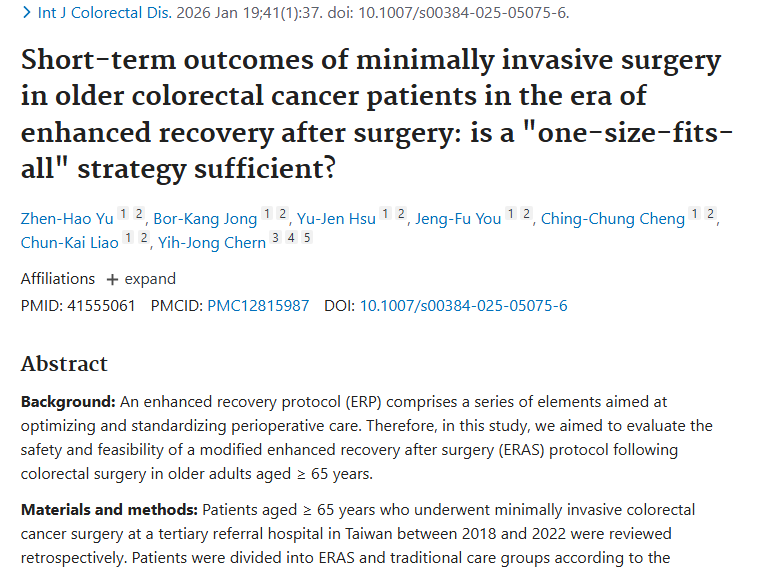Image resolution: width=760 pixels, height=570 pixels.
Task: Click affiliation superscript 3 after Yih-Jong Chern
Action: pos(275,238)
